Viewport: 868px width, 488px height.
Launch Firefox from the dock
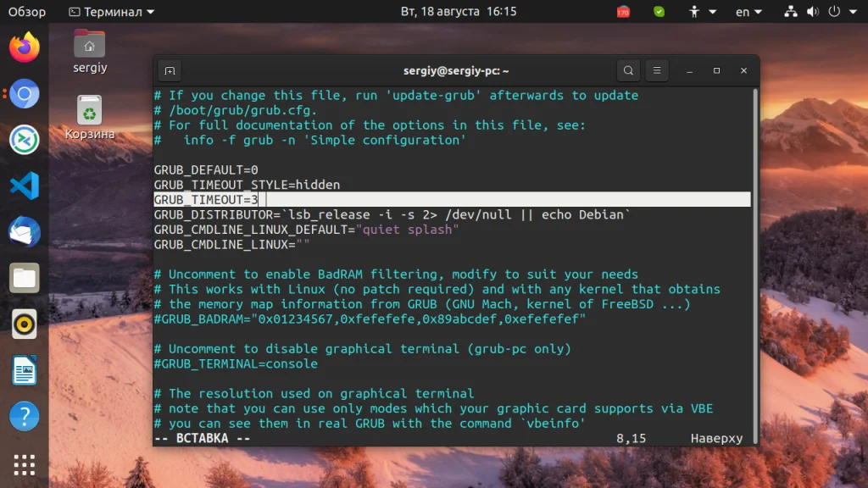[25, 47]
